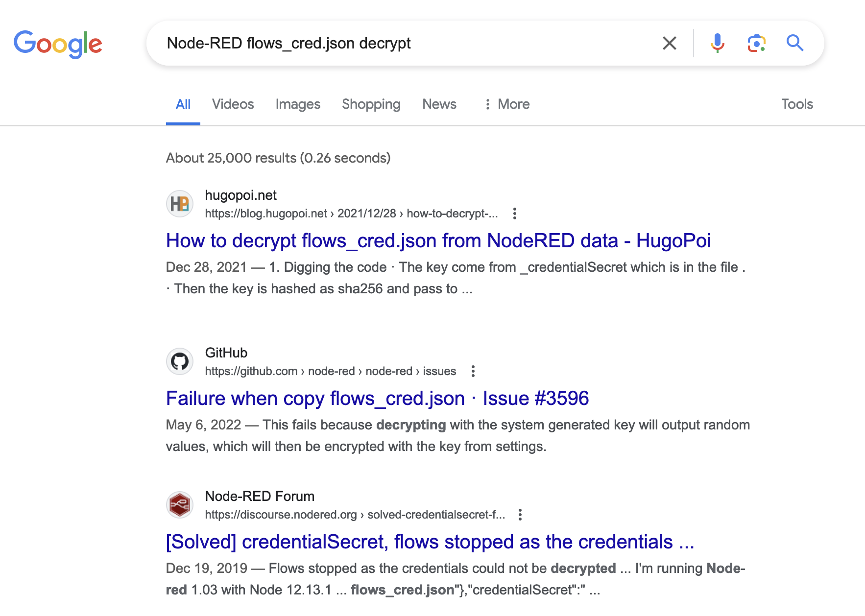Switch to the News tab
The image size is (865, 616).
439,104
